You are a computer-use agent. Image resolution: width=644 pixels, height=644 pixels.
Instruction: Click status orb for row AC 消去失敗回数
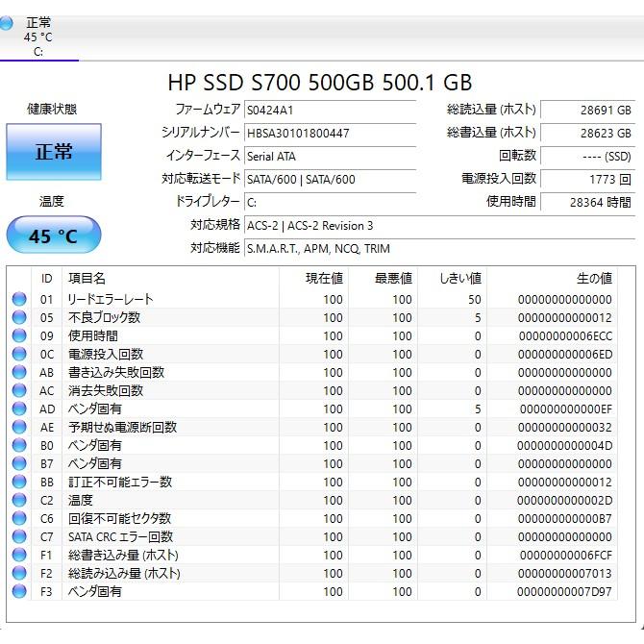click(19, 390)
